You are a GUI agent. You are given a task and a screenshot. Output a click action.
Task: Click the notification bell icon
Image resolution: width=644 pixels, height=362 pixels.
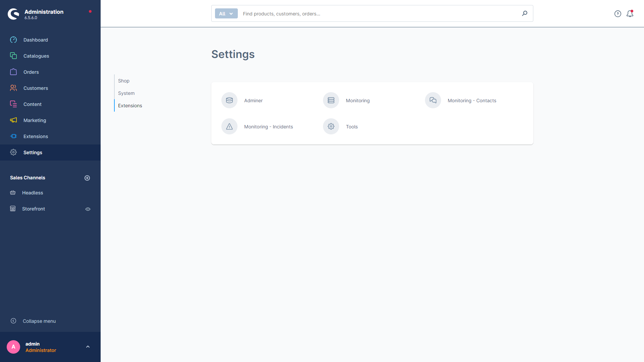pyautogui.click(x=630, y=14)
